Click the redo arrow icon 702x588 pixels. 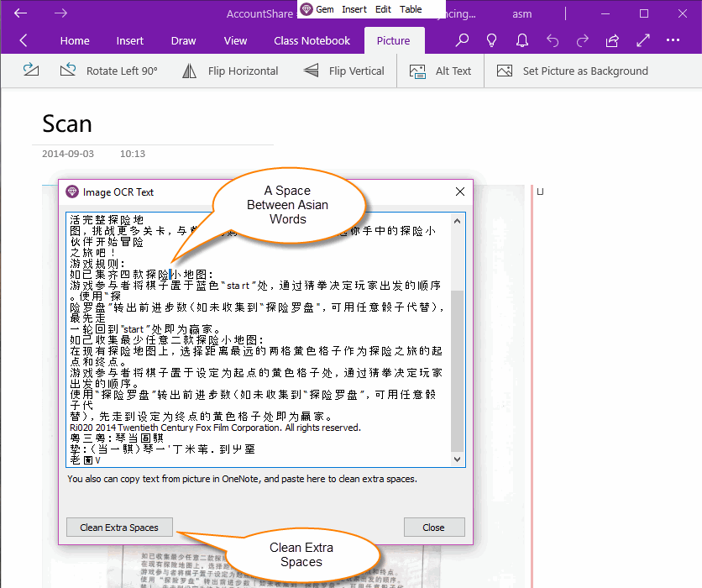tap(583, 41)
